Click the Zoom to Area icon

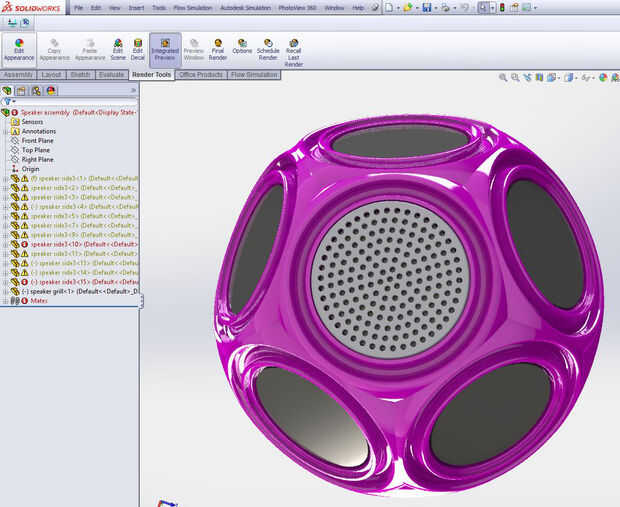(515, 78)
